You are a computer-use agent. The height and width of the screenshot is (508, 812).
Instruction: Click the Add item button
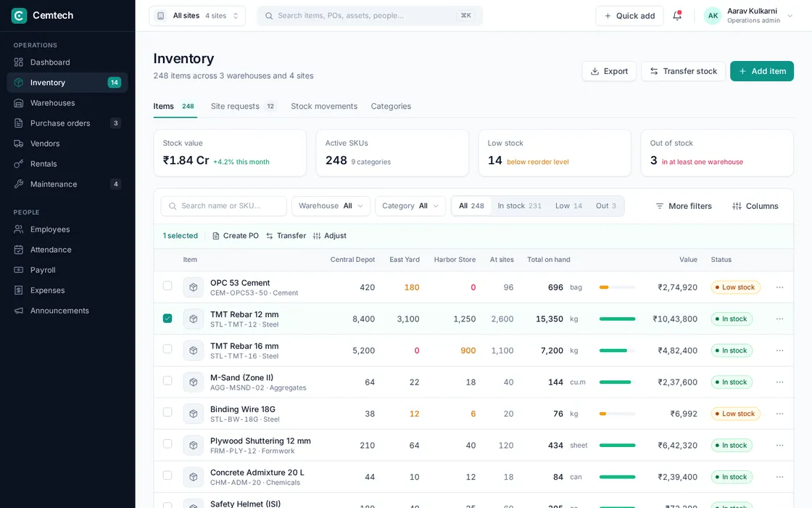pyautogui.click(x=762, y=71)
